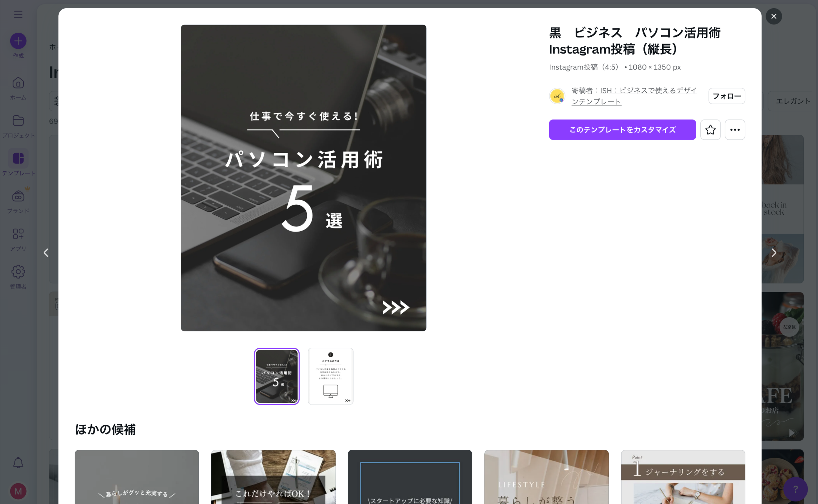
Task: Open the M account avatar
Action: click(18, 491)
